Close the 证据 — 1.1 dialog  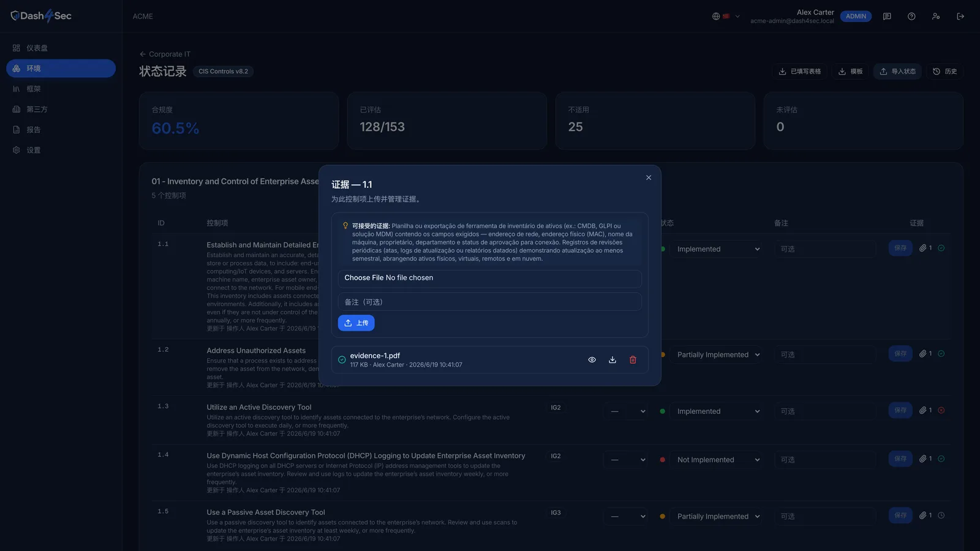[x=649, y=178]
